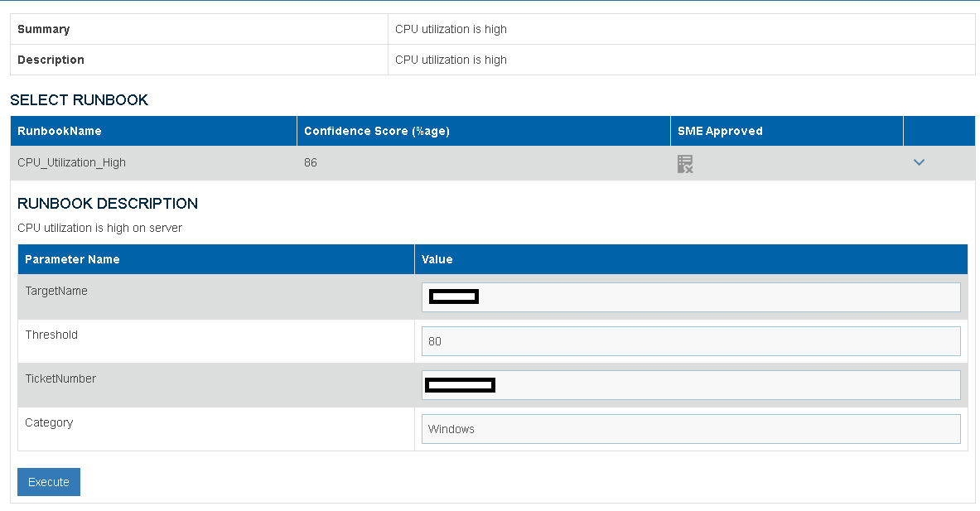Click the Value column header

click(x=437, y=259)
